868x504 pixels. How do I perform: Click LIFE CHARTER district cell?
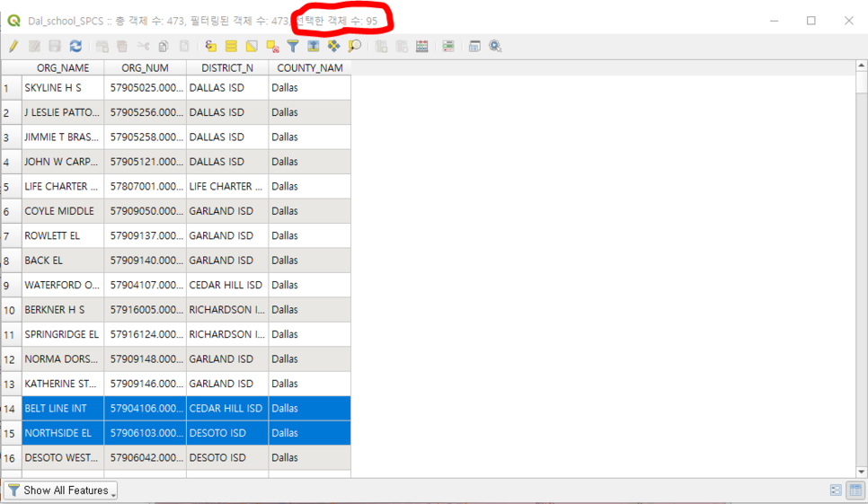tap(227, 187)
